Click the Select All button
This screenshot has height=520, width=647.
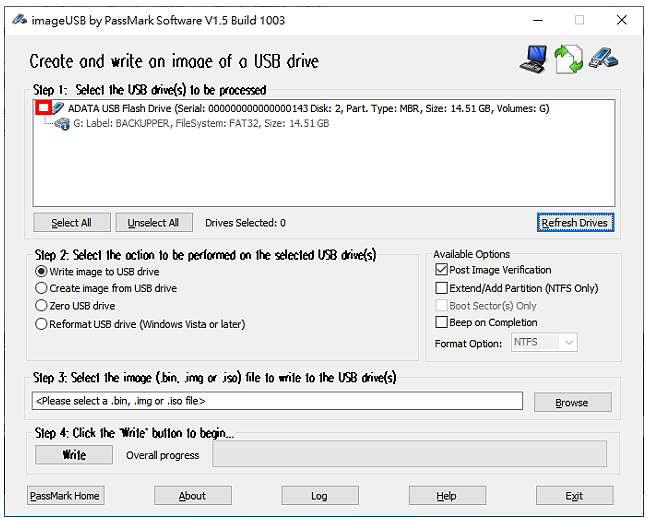point(72,223)
